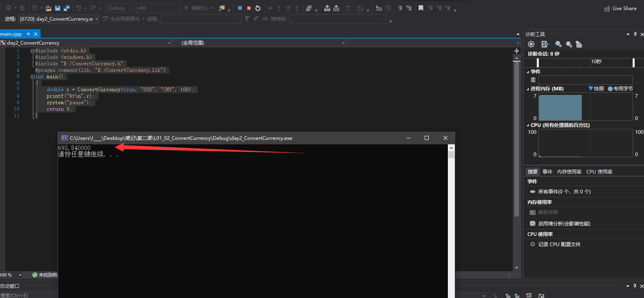Open the stack frame (堆栈帧) combo box
The width and height of the screenshot is (644, 298).
point(337,19)
